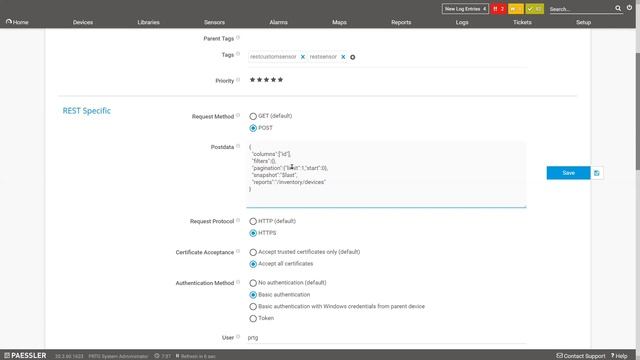Open help for Request Method
Image resolution: width=640 pixels, height=360 pixels.
[x=238, y=116]
